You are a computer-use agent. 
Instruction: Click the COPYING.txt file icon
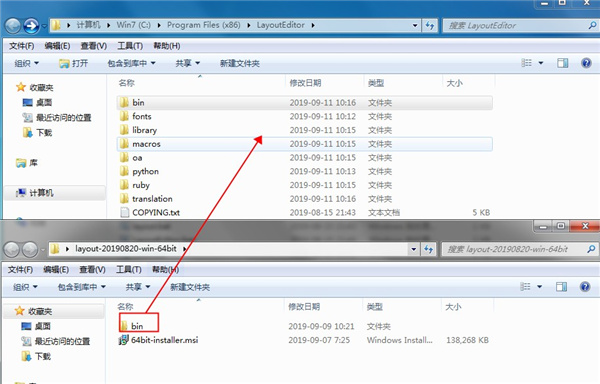point(124,212)
